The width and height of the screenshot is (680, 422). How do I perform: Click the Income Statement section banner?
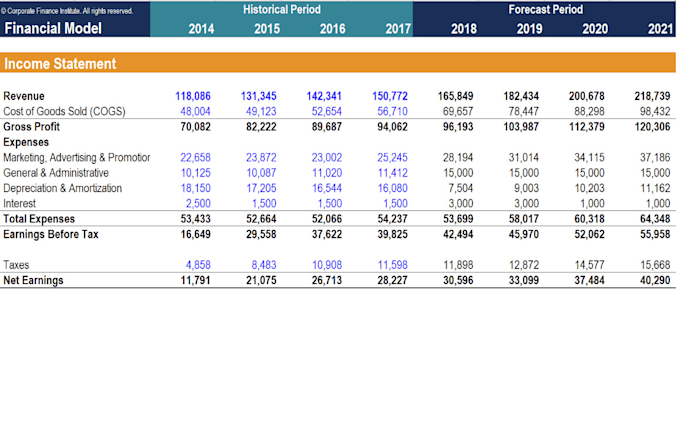pos(338,63)
